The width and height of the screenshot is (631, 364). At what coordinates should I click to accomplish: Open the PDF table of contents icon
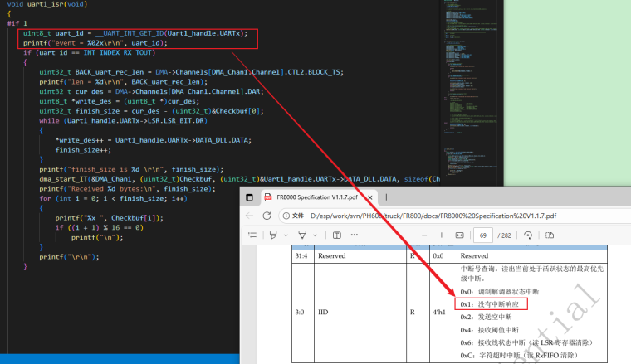coord(252,235)
